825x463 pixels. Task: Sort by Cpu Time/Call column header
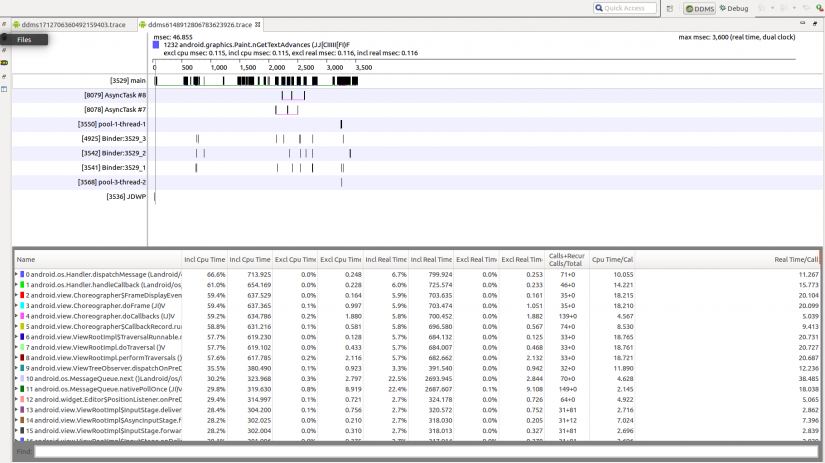click(612, 259)
